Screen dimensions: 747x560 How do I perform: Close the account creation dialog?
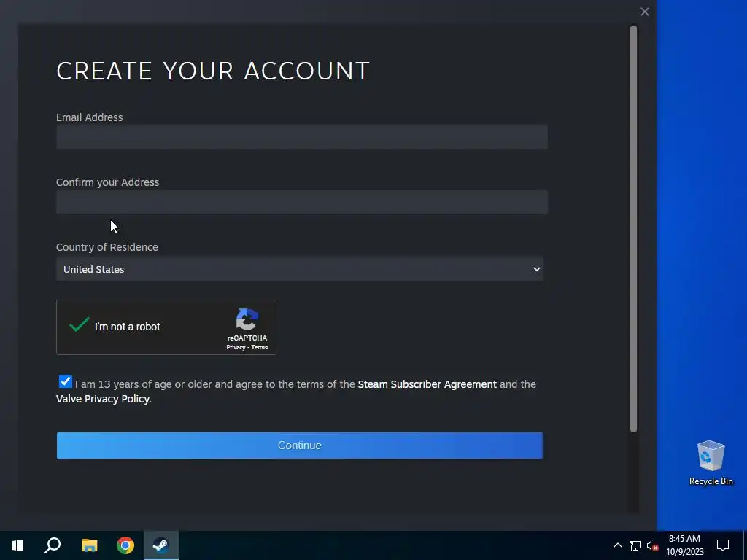[645, 12]
